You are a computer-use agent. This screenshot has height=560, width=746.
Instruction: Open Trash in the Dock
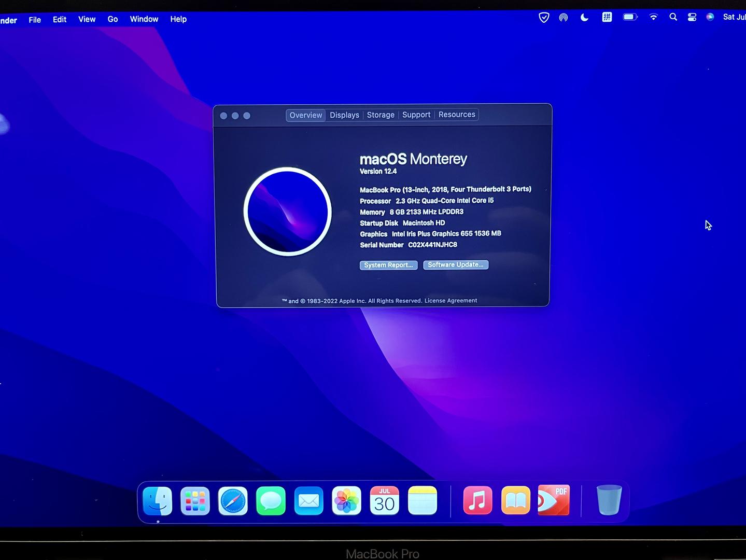click(609, 500)
